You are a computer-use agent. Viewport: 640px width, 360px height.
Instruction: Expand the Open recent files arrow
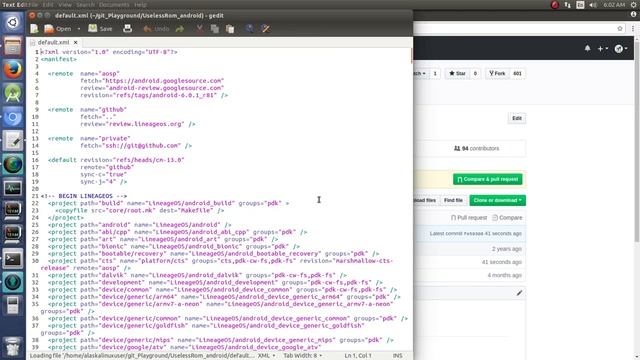tap(79, 29)
